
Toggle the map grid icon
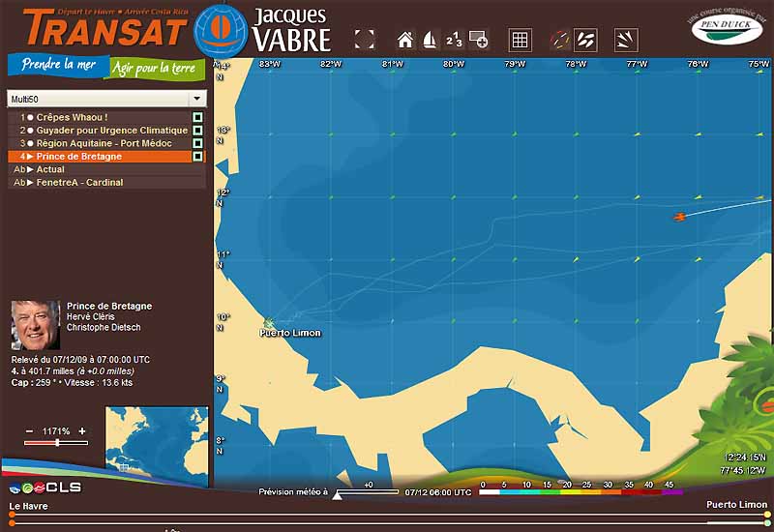(x=521, y=40)
